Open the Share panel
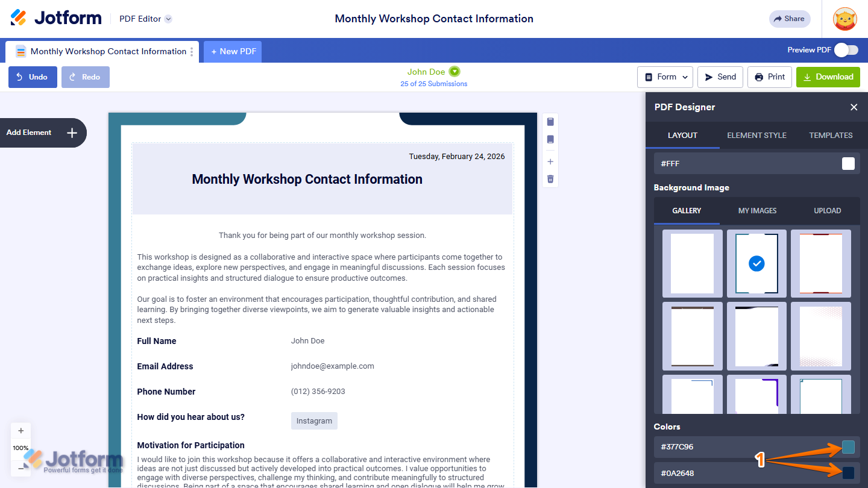The width and height of the screenshot is (868, 488). coord(790,19)
